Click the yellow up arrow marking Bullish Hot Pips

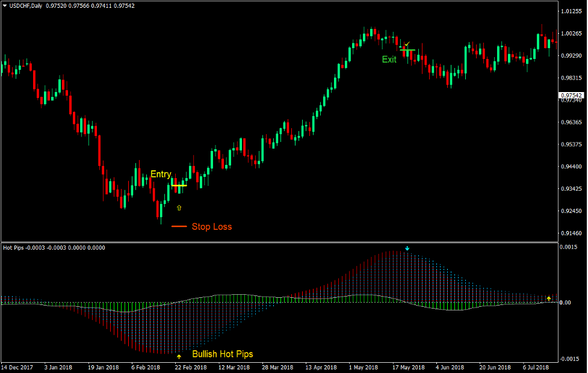179,355
